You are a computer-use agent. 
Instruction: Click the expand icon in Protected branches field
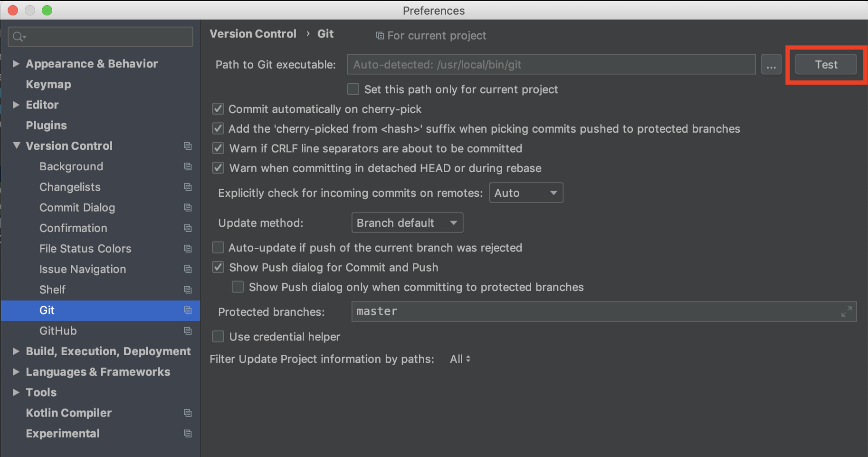[x=846, y=312]
